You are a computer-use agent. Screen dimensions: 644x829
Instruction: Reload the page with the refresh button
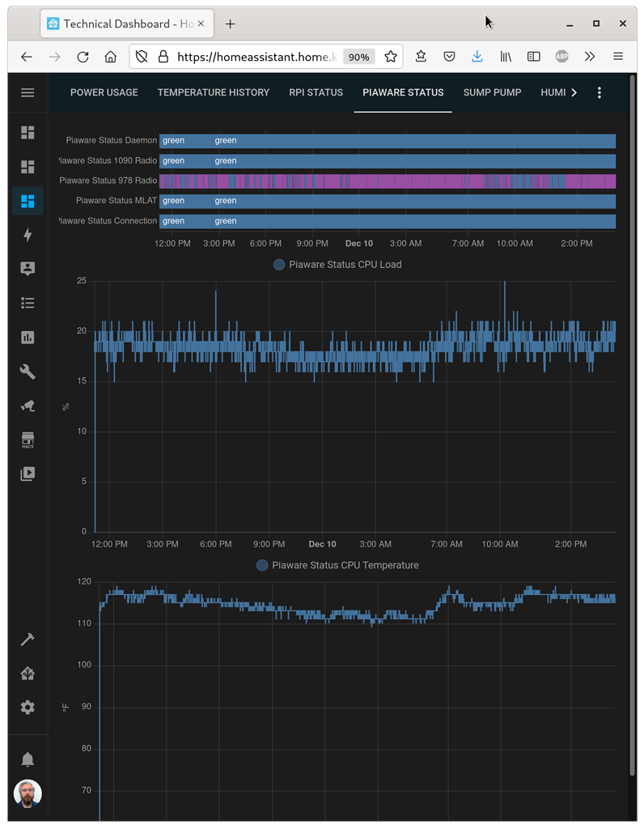coord(83,56)
